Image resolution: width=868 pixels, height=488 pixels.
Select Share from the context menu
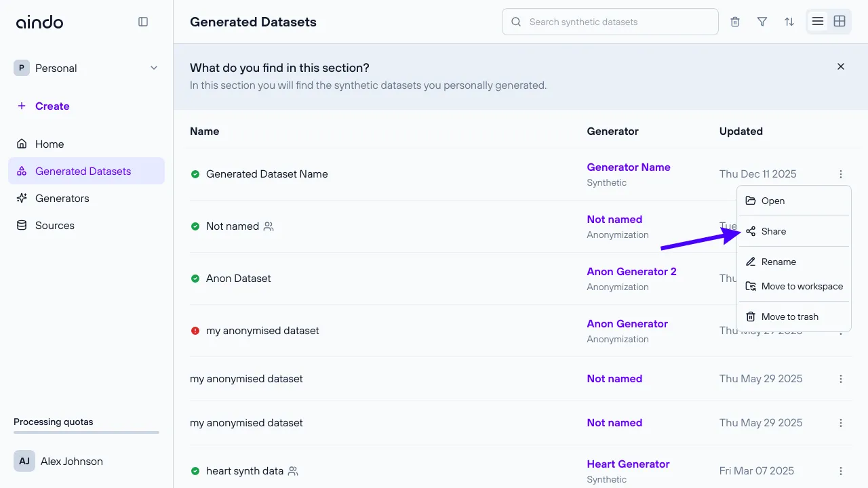click(773, 231)
